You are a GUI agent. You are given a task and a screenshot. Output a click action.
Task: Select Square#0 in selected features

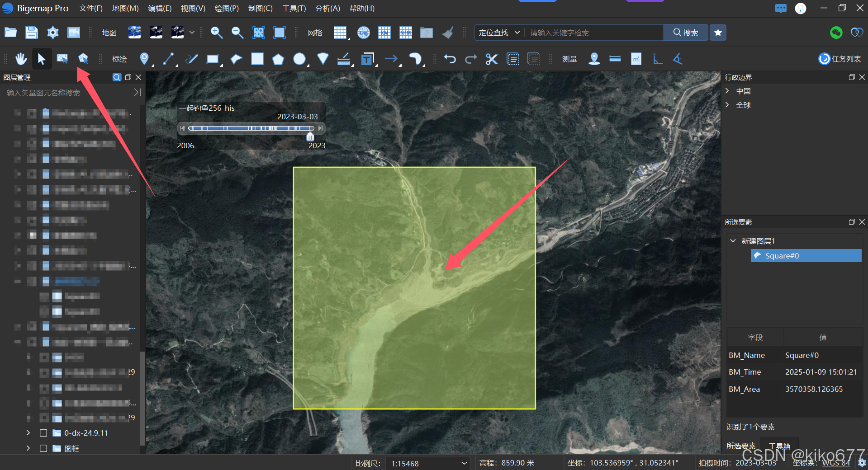(806, 256)
